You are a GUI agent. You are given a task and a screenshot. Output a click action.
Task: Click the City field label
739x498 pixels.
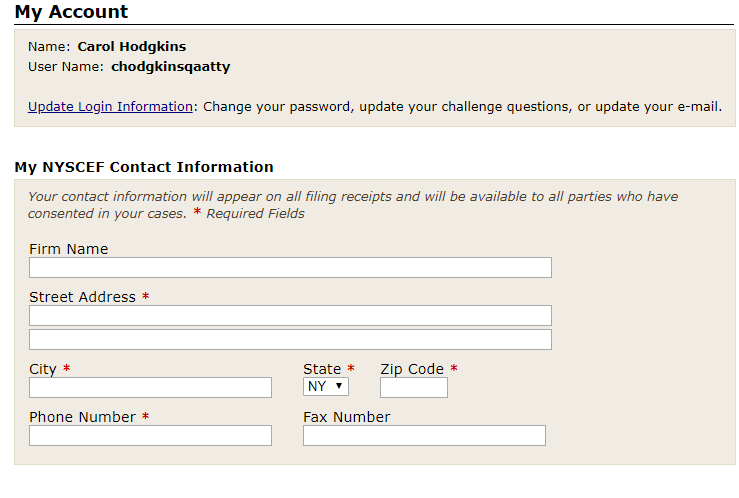[43, 369]
